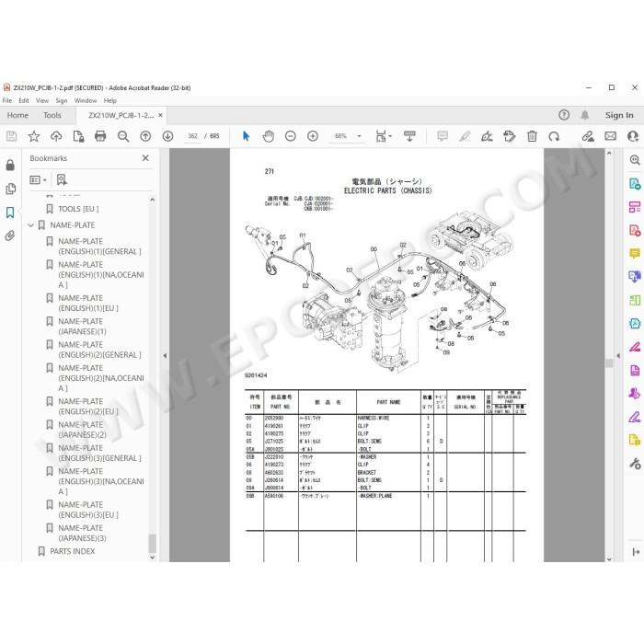Viewport: 644px width, 644px height.
Task: Open NAME-PLATE (ENGLISH)(1)[EU] bookmark
Action: (x=88, y=303)
